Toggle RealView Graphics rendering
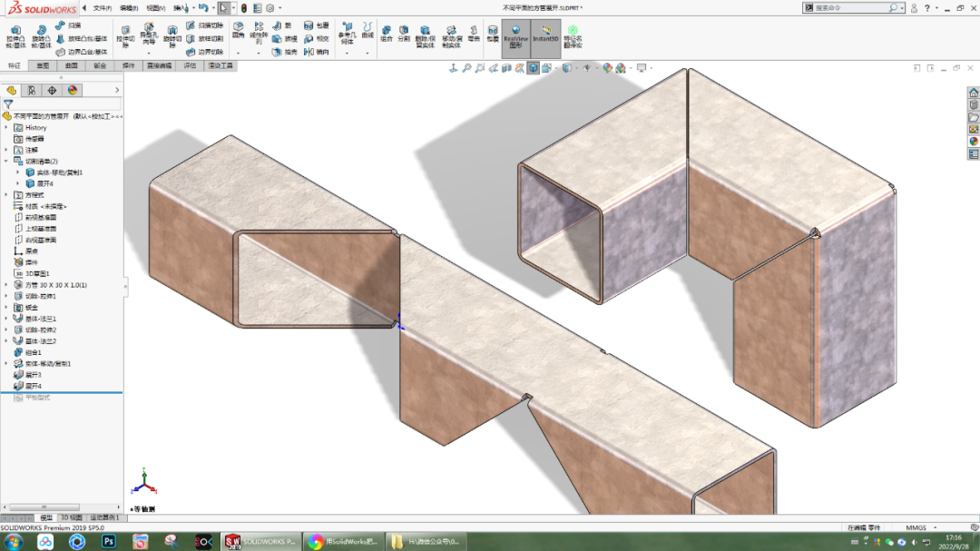Viewport: 980px width, 551px height. tap(515, 34)
